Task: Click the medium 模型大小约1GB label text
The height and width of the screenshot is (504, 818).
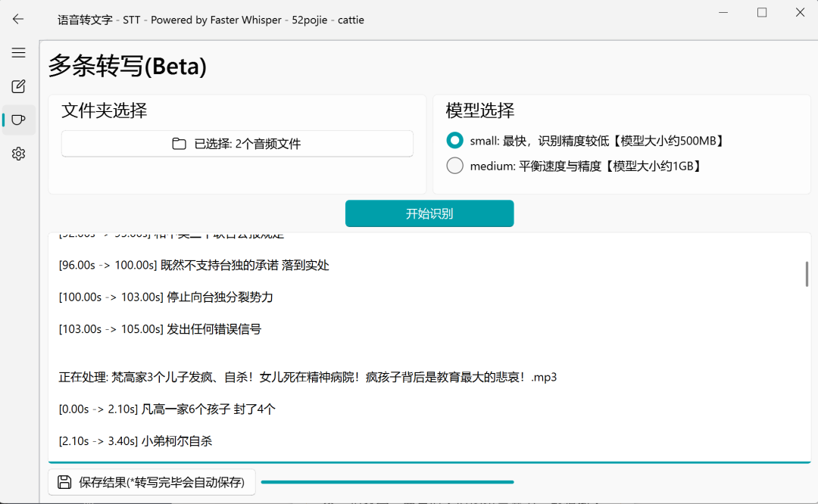Action: pyautogui.click(x=585, y=166)
